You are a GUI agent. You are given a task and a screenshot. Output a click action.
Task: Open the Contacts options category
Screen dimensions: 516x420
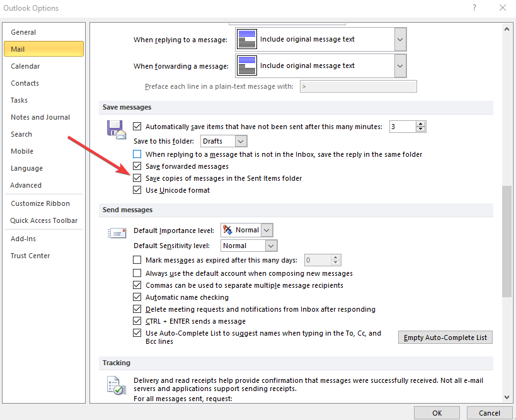(43, 83)
